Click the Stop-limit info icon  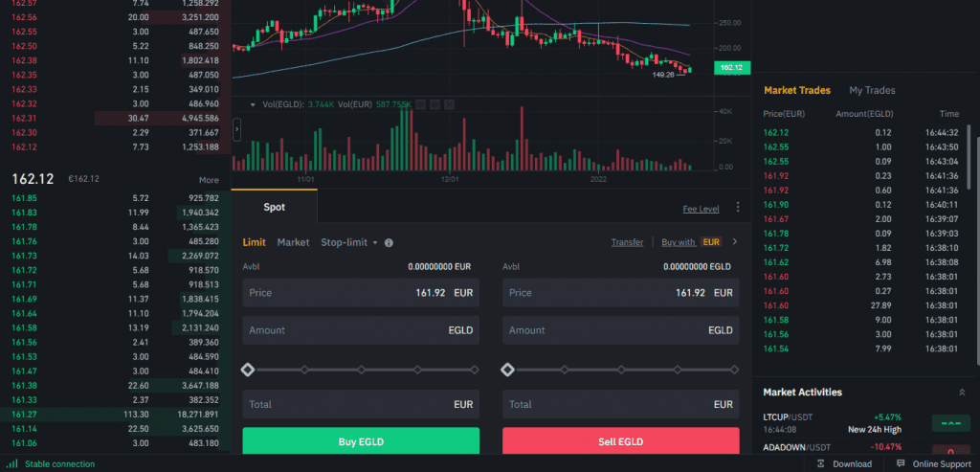click(x=389, y=243)
